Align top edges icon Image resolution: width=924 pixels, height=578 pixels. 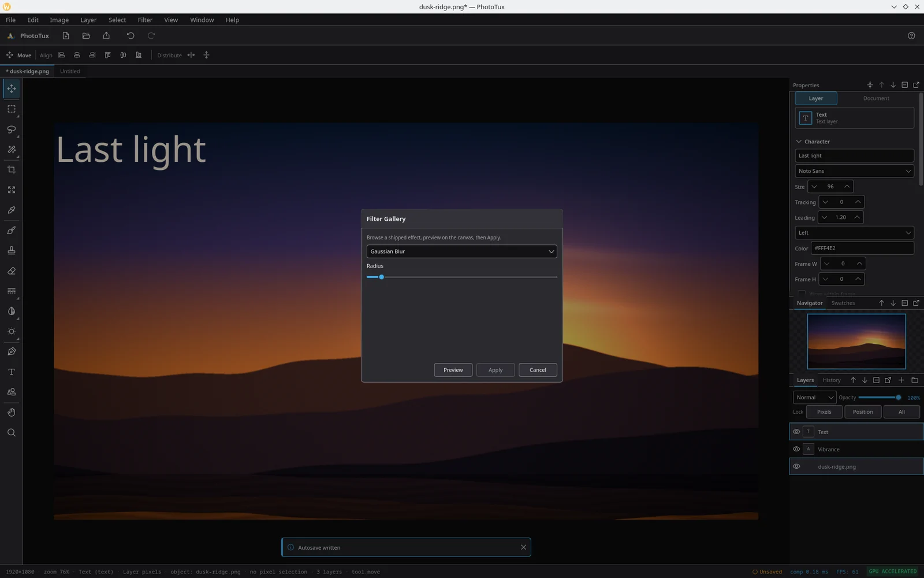pyautogui.click(x=107, y=55)
